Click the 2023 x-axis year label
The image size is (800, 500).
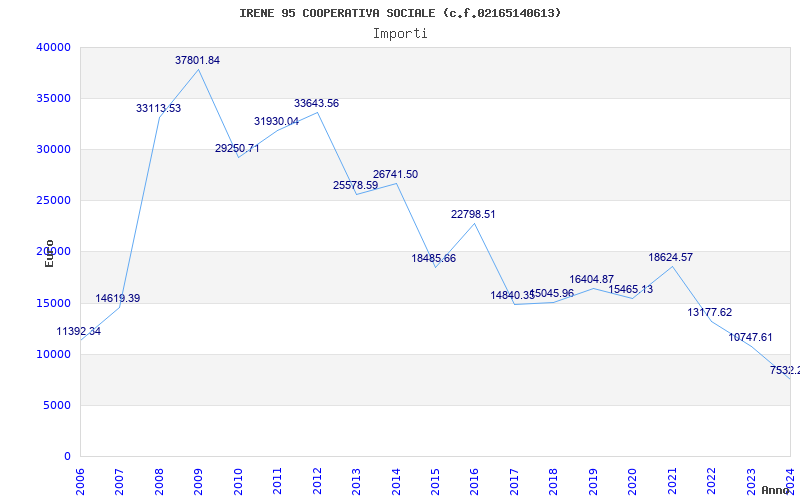click(751, 481)
